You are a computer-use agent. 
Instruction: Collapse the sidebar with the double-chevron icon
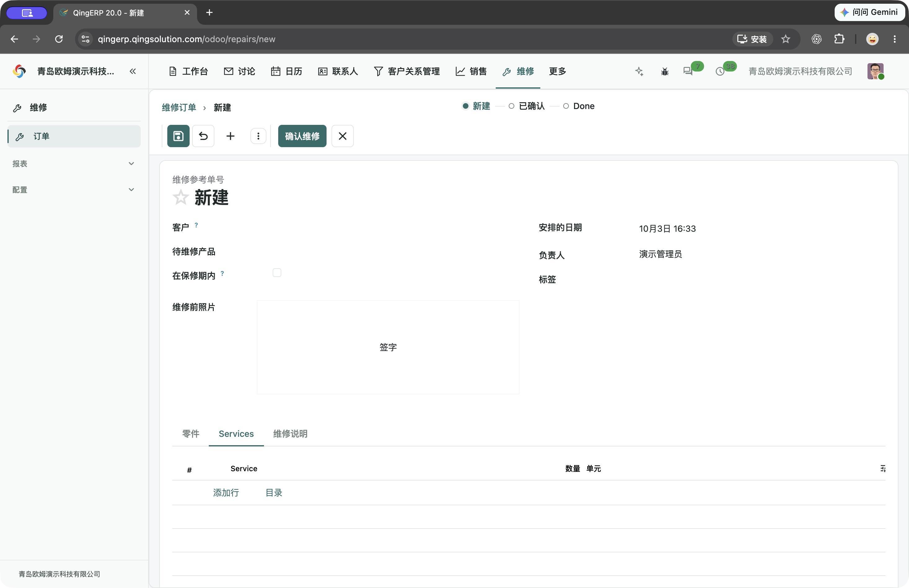133,71
